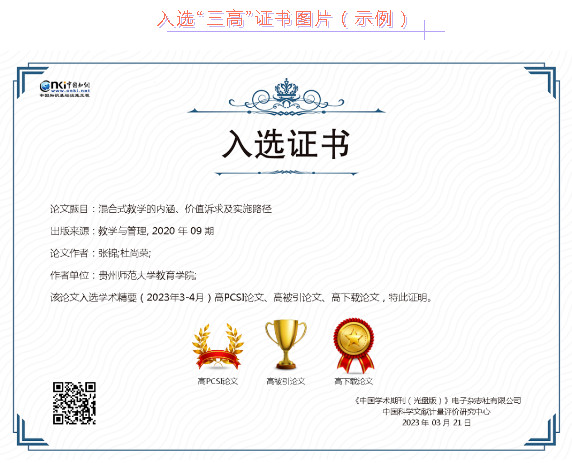This screenshot has height=463, width=572.
Task: Click the date 2023 年 03 月 21 日
Action: click(436, 423)
